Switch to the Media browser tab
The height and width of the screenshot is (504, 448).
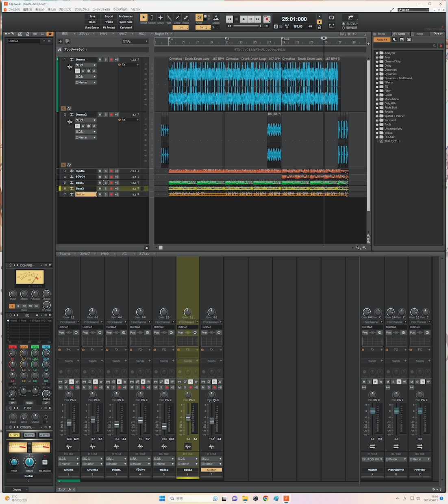382,34
